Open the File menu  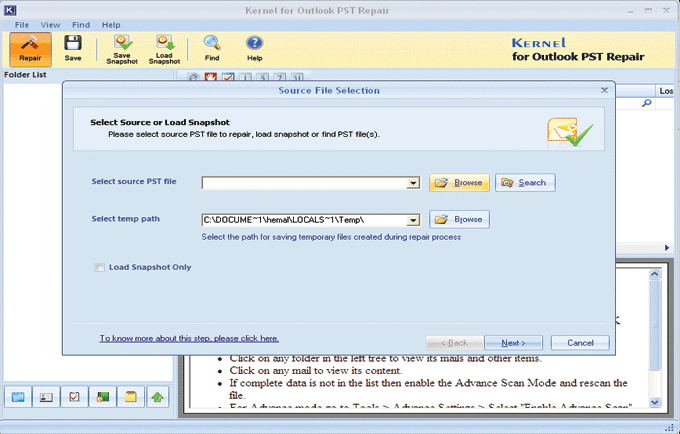coord(22,24)
